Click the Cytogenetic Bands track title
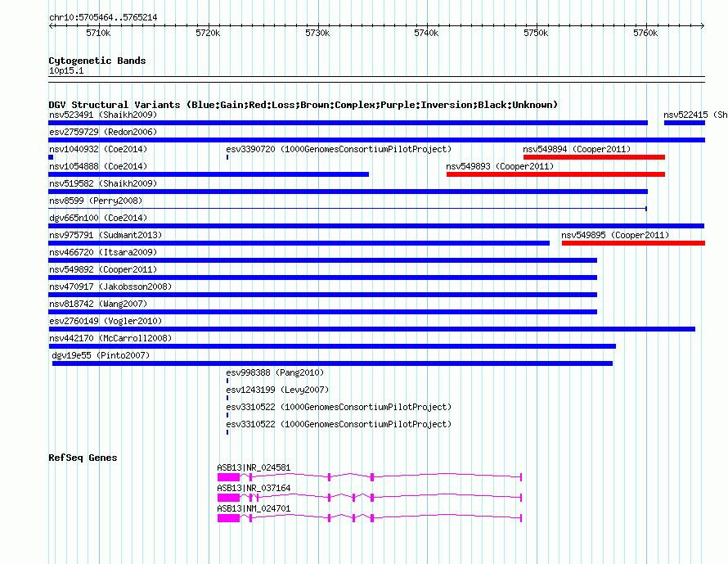Screen dimensions: 728x564 97,61
